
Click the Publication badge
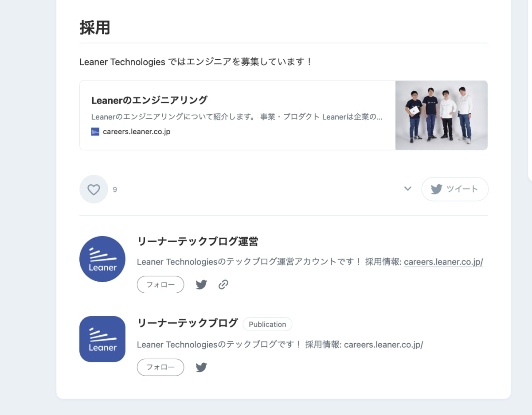click(267, 324)
